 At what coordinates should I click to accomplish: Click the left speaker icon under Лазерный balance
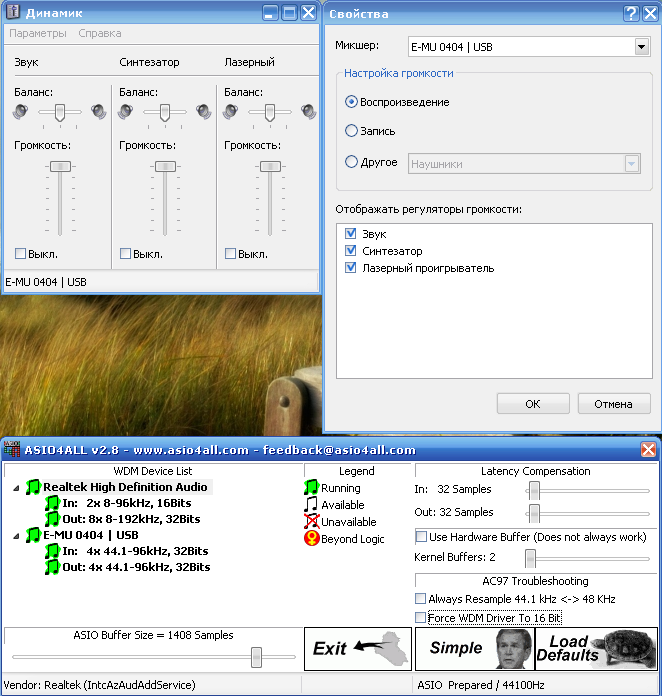(230, 111)
